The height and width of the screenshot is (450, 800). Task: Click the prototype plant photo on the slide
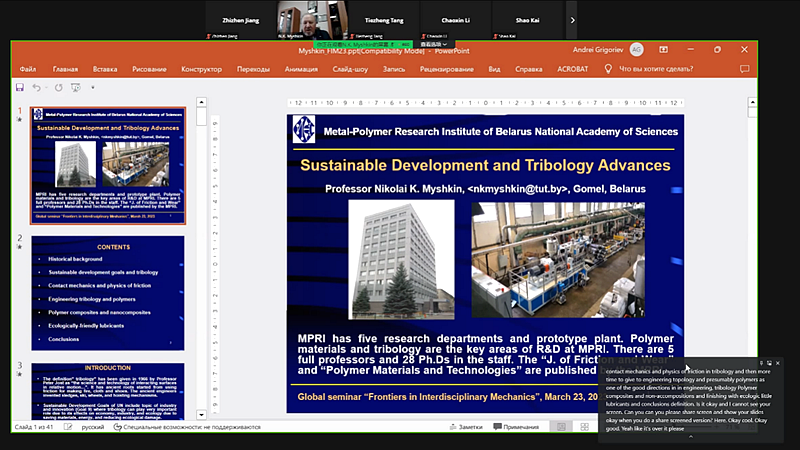click(558, 260)
